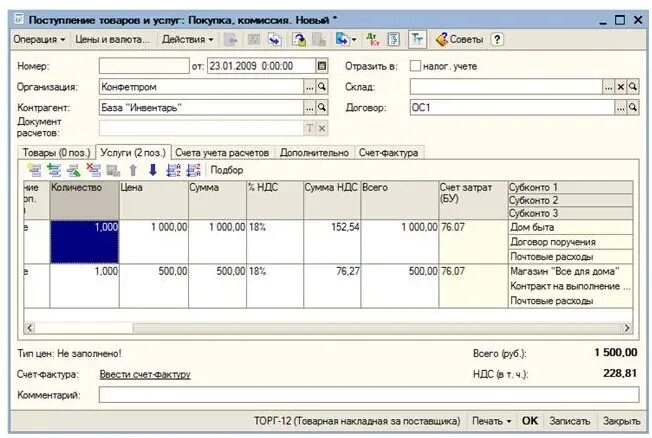Click the Add new row icon
Screen dimensions: 652x438
(x=34, y=170)
